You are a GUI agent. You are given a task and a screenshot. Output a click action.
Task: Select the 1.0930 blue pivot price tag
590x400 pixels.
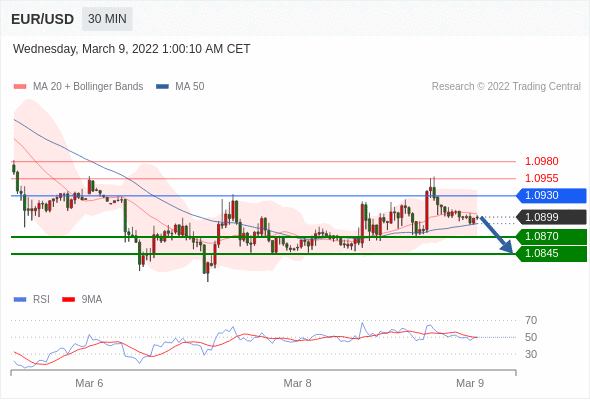[551, 196]
